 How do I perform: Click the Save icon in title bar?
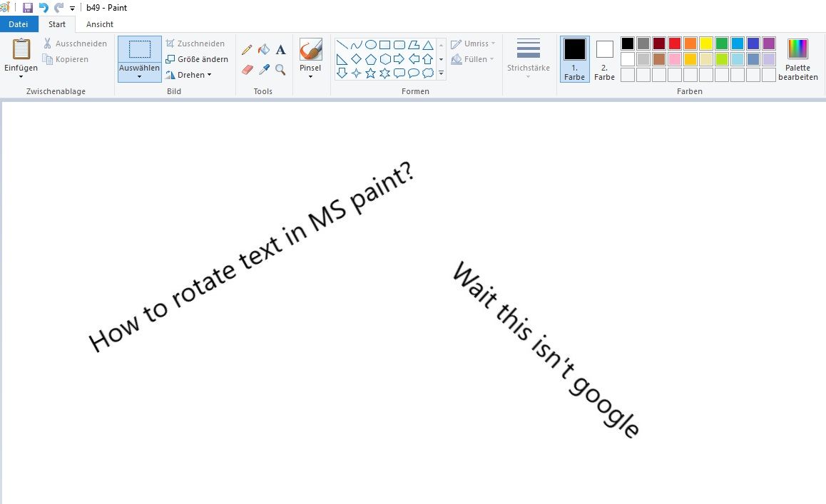pos(27,7)
